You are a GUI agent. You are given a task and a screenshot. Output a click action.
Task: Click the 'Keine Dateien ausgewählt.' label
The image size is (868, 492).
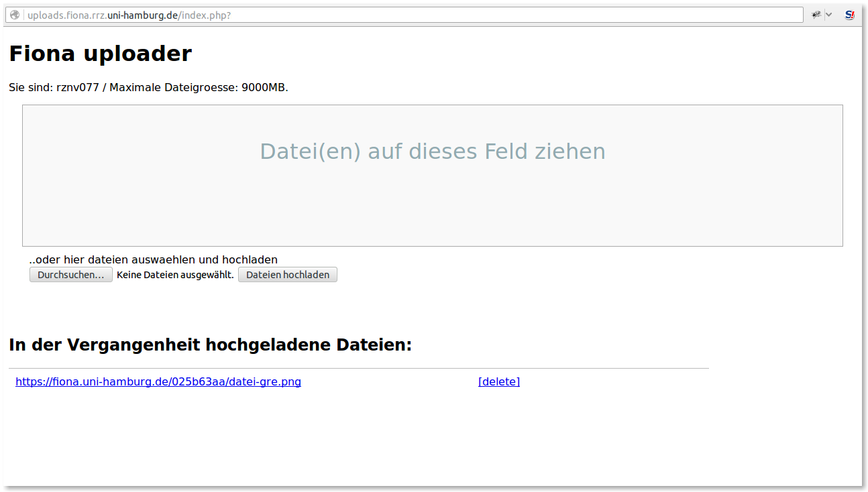click(175, 275)
